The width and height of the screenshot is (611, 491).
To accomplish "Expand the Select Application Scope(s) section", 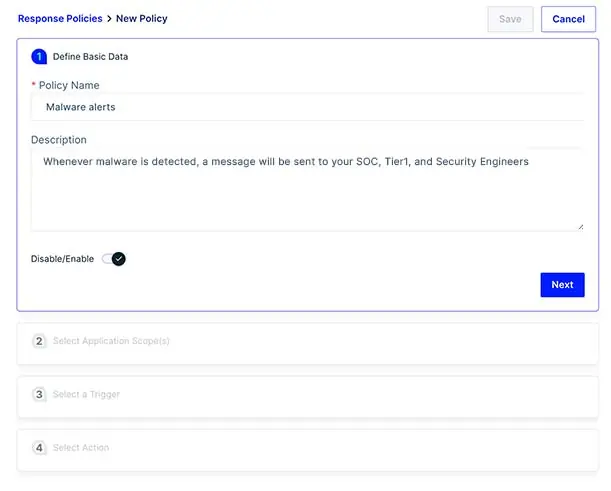I will pyautogui.click(x=307, y=343).
